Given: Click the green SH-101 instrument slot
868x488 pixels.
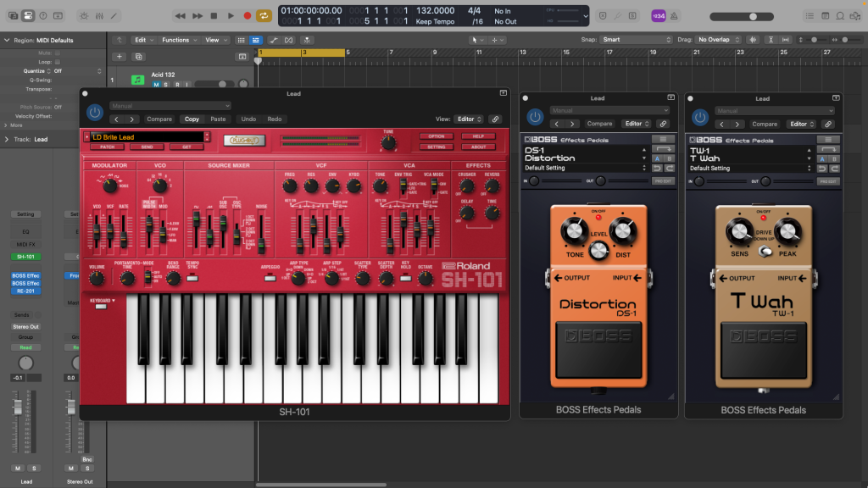Looking at the screenshot, I should pyautogui.click(x=25, y=257).
